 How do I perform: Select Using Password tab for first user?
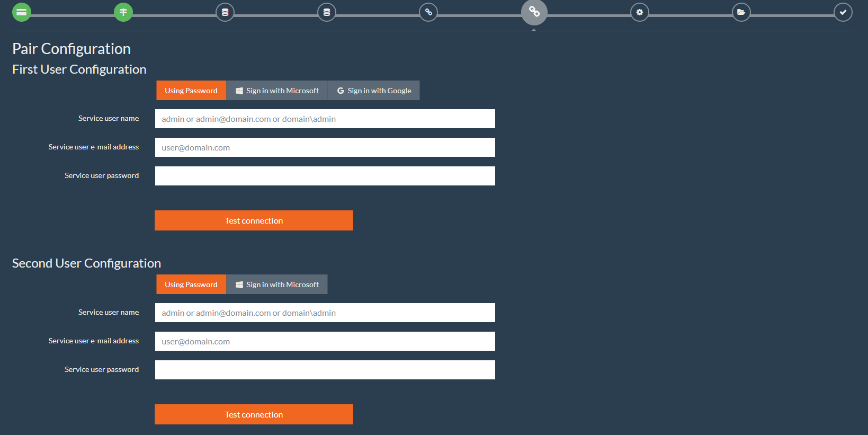pos(191,91)
